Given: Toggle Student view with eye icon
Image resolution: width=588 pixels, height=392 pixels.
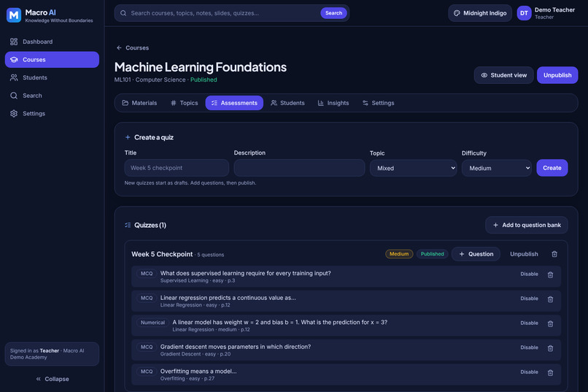Looking at the screenshot, I should point(503,75).
